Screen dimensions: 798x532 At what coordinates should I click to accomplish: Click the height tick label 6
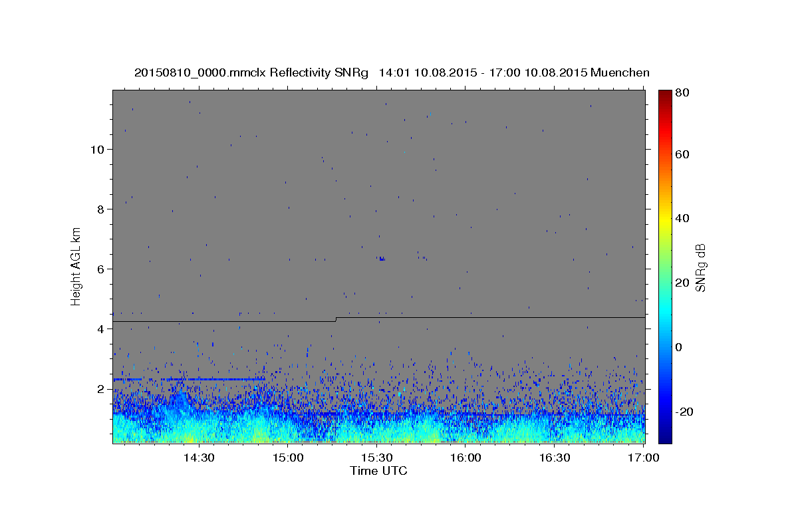tap(101, 269)
